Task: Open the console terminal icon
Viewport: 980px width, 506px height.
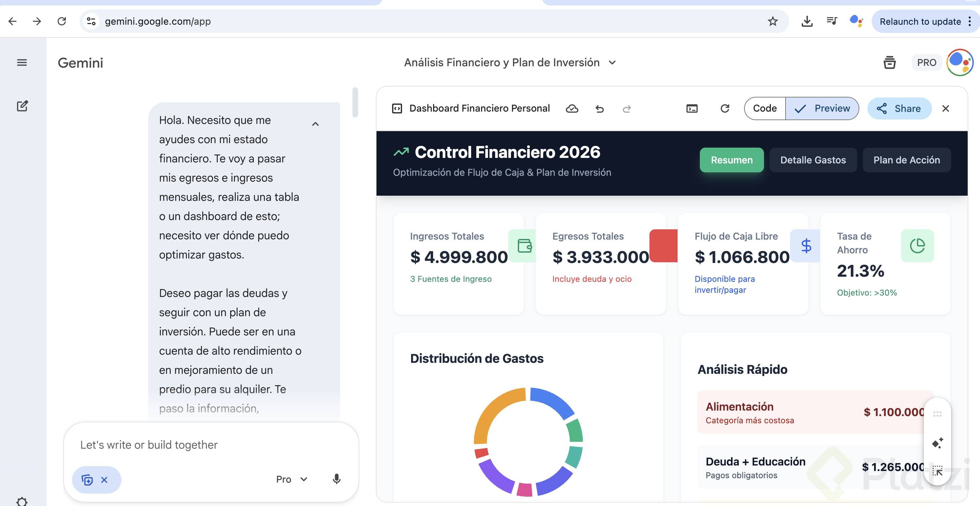Action: point(692,109)
